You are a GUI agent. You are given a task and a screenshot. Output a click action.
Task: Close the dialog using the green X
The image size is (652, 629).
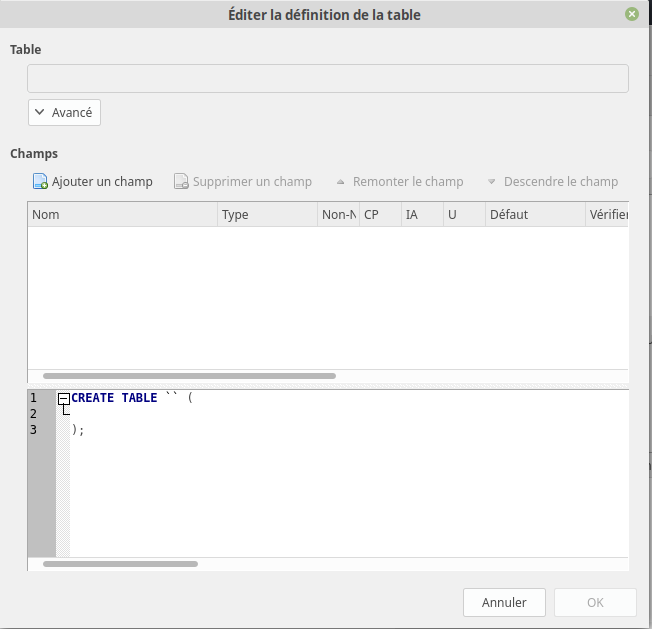632,14
